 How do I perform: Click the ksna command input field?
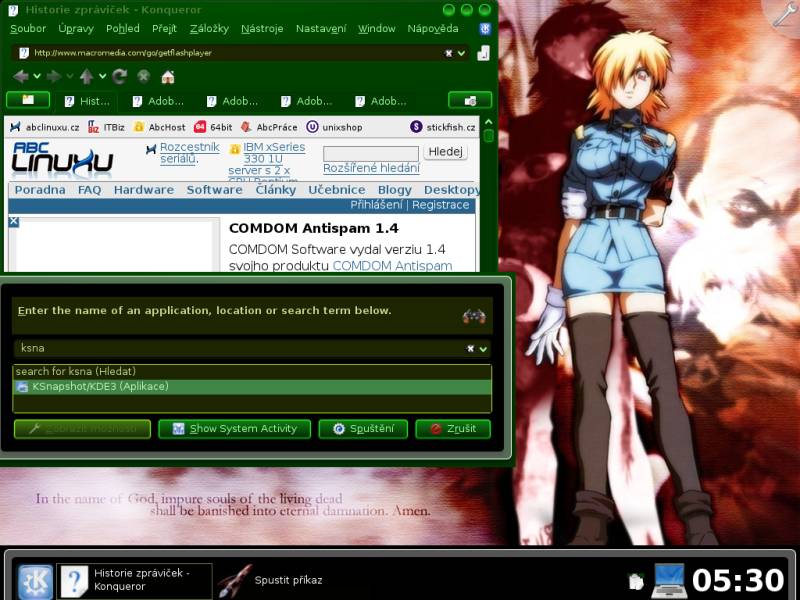(240, 349)
